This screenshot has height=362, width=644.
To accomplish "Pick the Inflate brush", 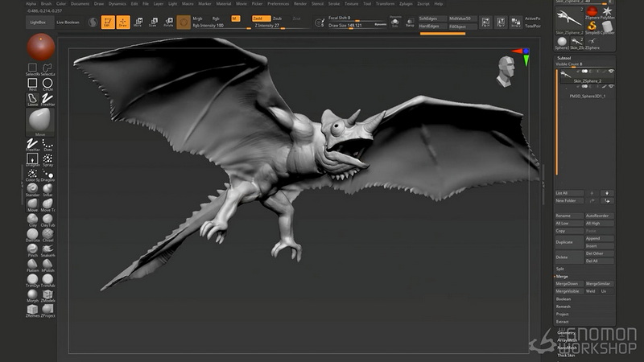I will coord(47,190).
